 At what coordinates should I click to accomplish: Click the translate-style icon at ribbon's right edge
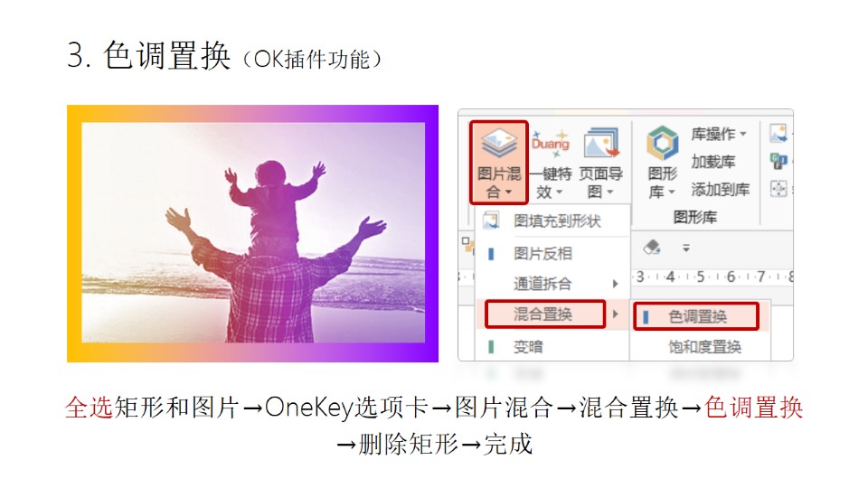click(x=778, y=161)
